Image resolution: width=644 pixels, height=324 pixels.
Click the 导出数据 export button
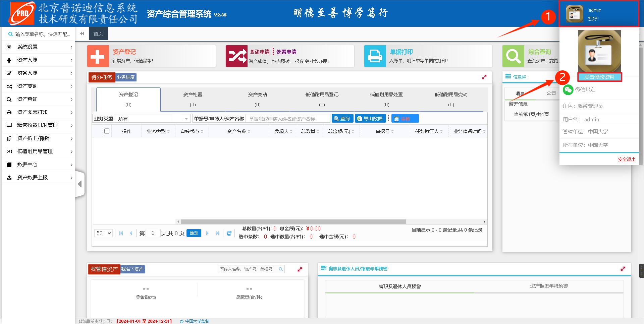(370, 119)
